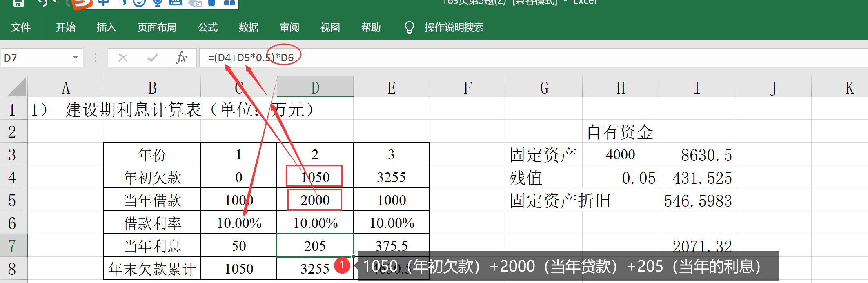The height and width of the screenshot is (283, 868).
Task: Click the 年末欠款累计 label cell
Action: (x=152, y=268)
